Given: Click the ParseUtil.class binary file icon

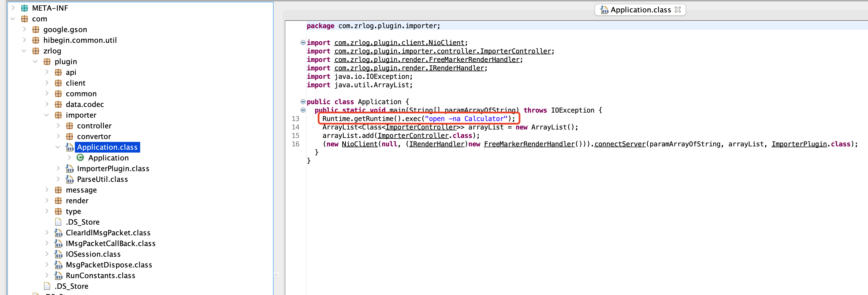Looking at the screenshot, I should pos(70,179).
